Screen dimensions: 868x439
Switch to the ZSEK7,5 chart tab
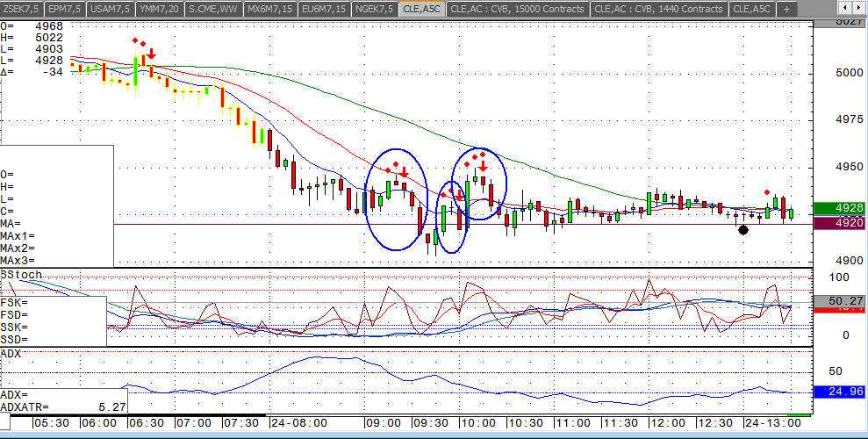[x=22, y=9]
